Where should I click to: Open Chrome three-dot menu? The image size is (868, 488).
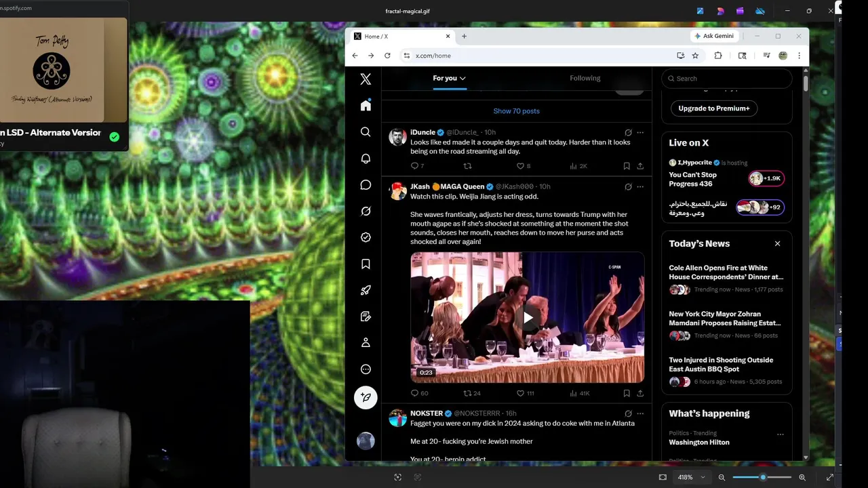[799, 56]
